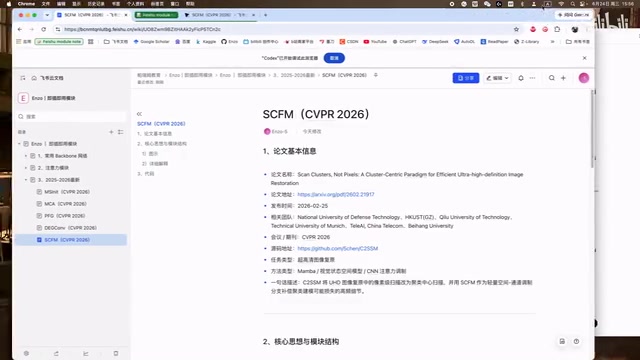The height and width of the screenshot is (360, 640).
Task: Add a new page with the sidebar plus icon
Action: 111,132
